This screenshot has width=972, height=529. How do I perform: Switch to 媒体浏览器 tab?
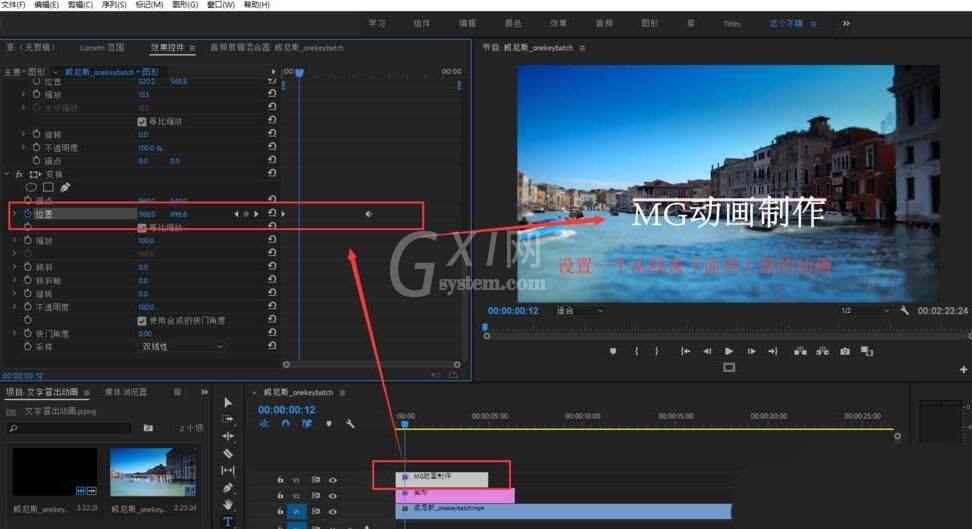pos(126,392)
